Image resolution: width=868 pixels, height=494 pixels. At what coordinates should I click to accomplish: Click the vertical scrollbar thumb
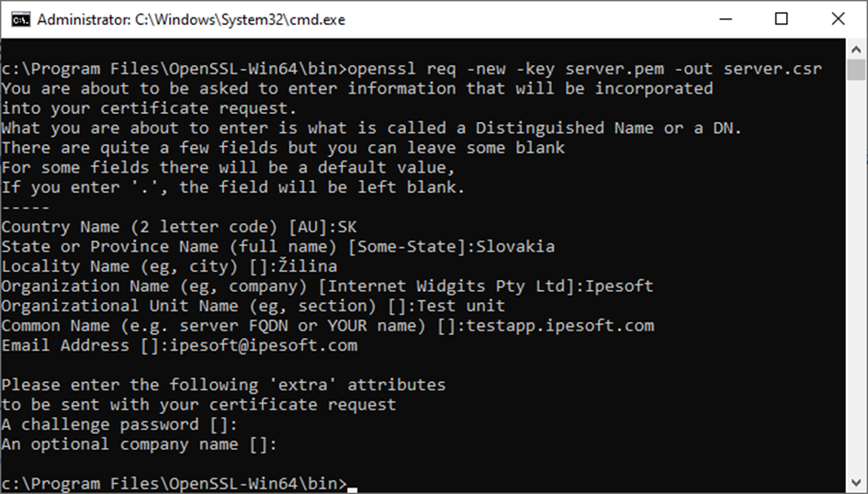[856, 70]
